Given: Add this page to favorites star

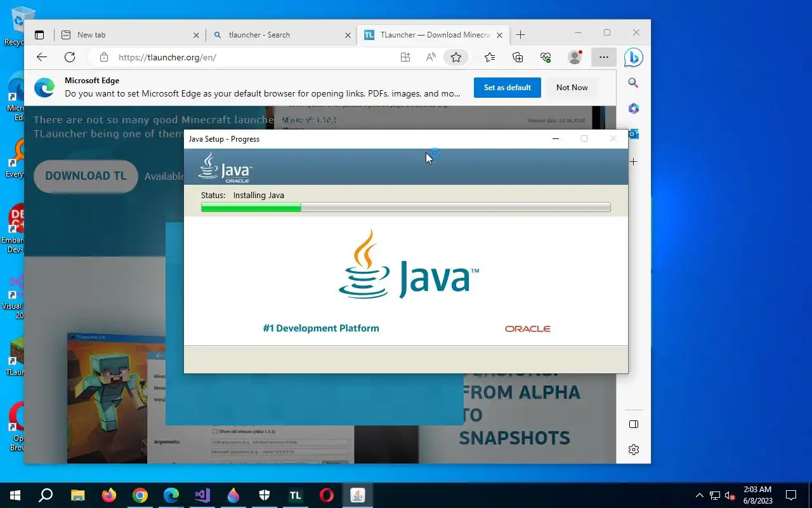Looking at the screenshot, I should tap(456, 57).
